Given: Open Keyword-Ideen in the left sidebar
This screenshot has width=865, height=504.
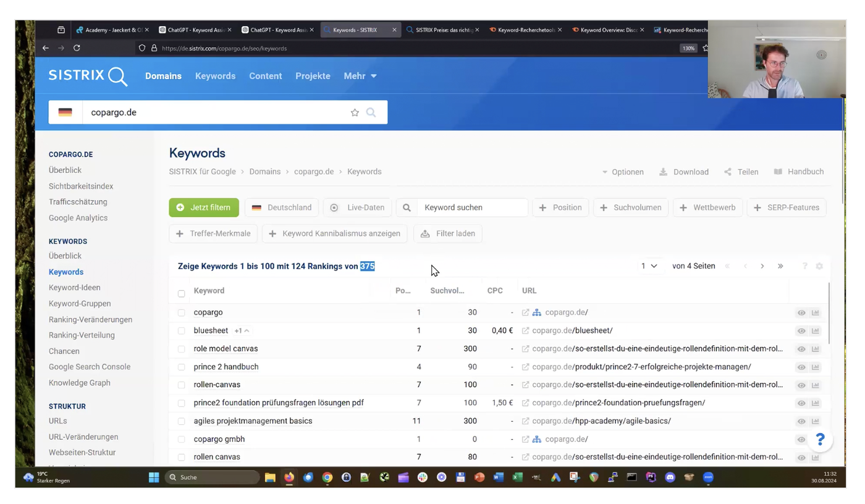Looking at the screenshot, I should pos(74,287).
